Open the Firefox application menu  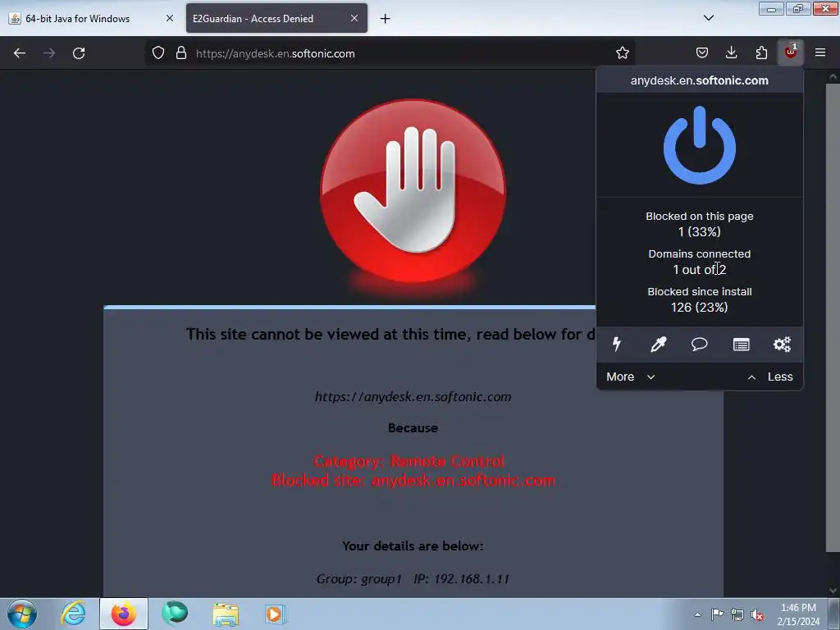820,52
